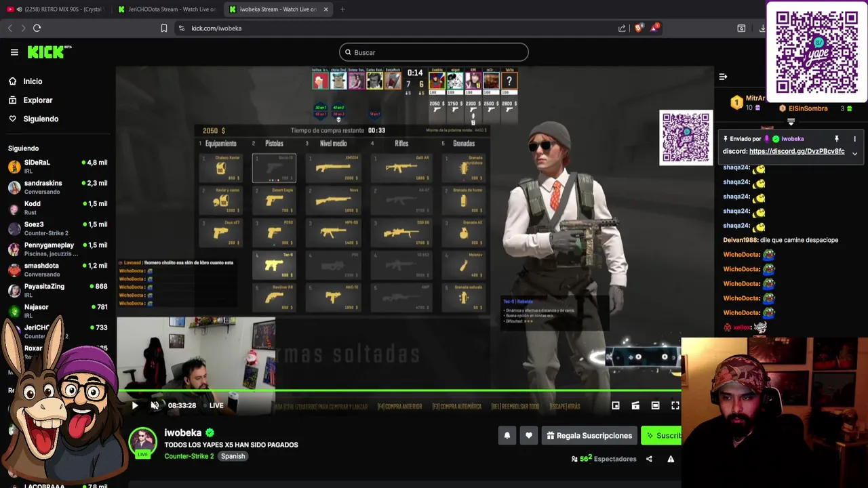868x488 pixels.
Task: Open Kodd channel playing Rust
Action: coord(58,207)
